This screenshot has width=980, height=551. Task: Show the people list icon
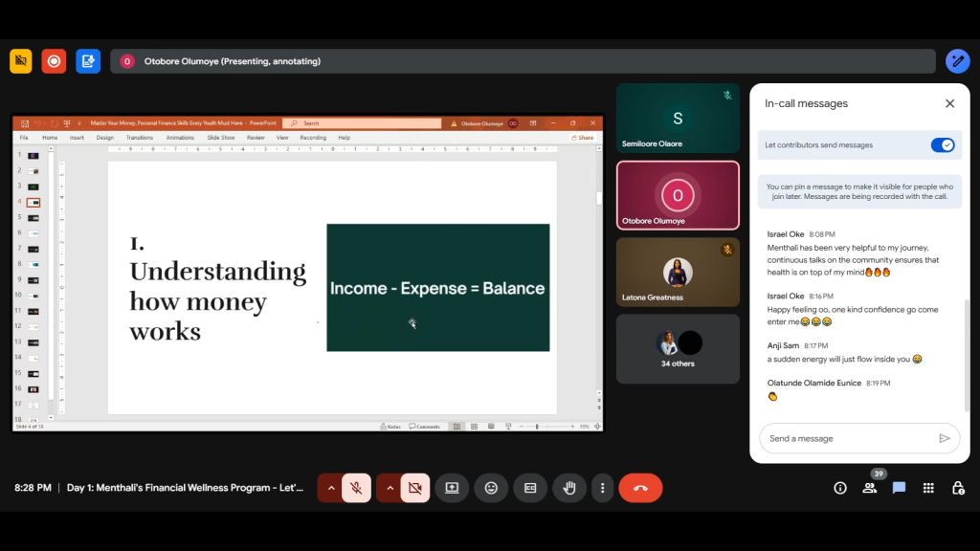coord(869,488)
